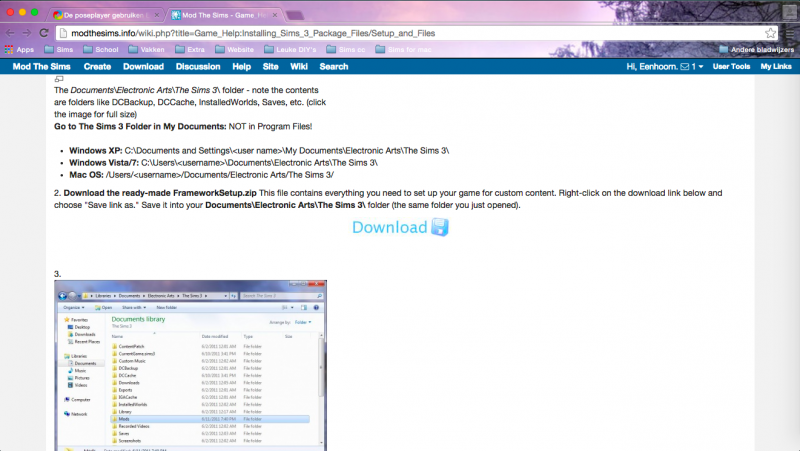Click Hi, Eenhoorn username link
The width and height of the screenshot is (800, 451).
(x=652, y=66)
